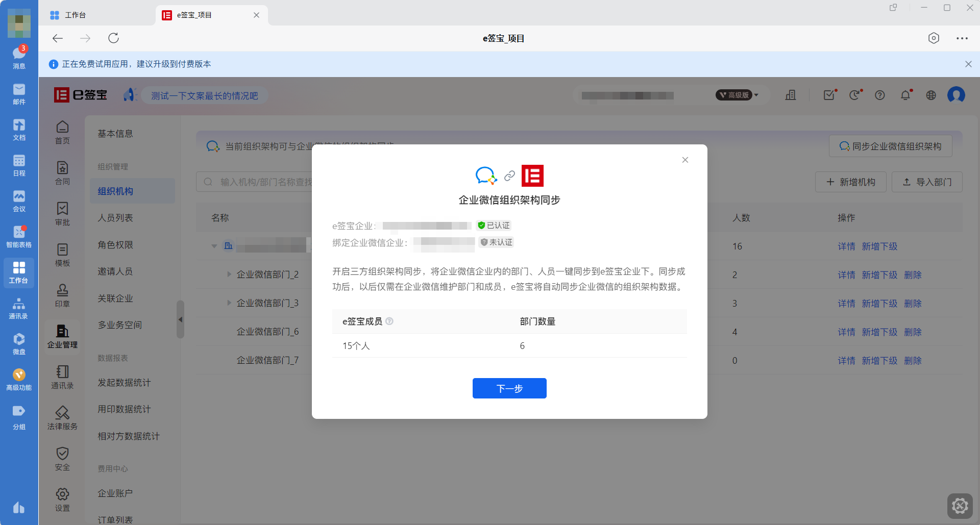Screen dimensions: 980x525
Task: Open the 消息 messages icon
Action: pyautogui.click(x=19, y=57)
